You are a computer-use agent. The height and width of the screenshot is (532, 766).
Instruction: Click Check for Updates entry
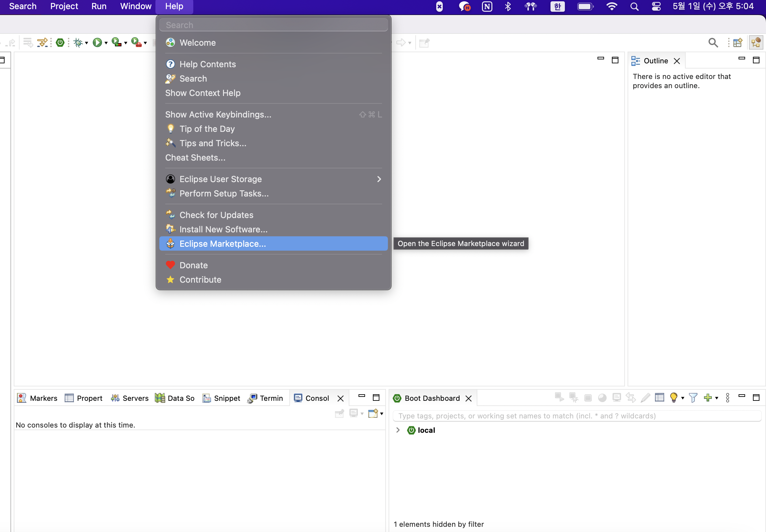pyautogui.click(x=216, y=215)
